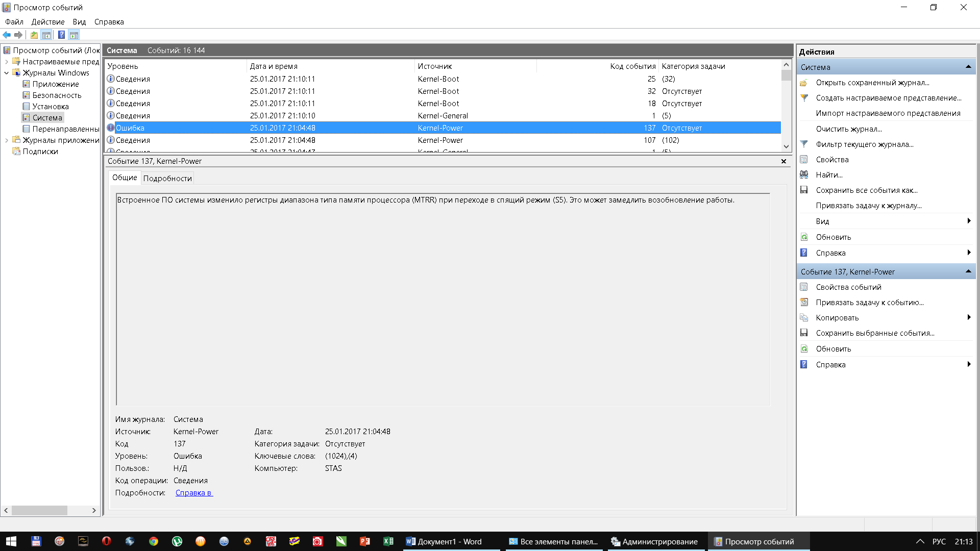Viewport: 980px width, 551px height.
Task: Click the blue Back arrow toolbar icon
Action: [x=7, y=35]
